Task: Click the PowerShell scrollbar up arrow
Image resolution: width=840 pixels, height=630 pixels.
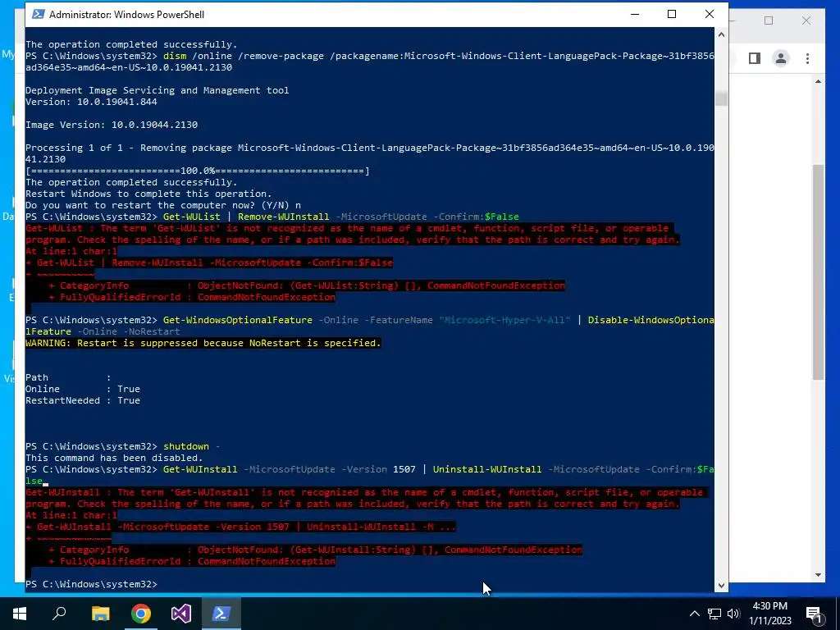Action: point(721,34)
